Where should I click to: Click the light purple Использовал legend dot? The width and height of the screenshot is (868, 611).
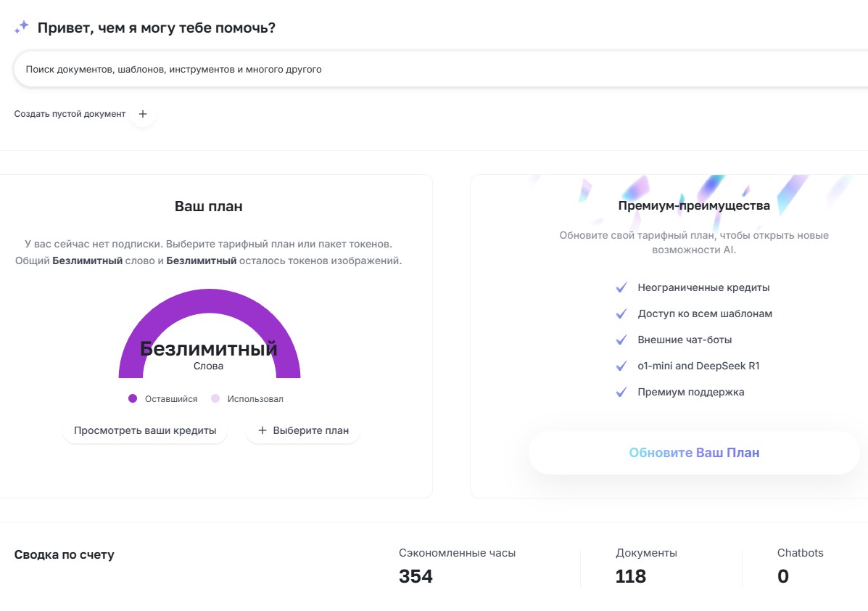point(215,399)
